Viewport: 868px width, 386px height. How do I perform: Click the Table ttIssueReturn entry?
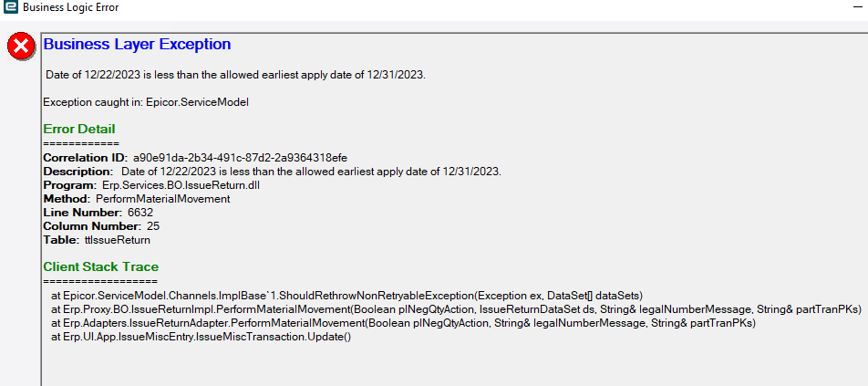(97, 240)
